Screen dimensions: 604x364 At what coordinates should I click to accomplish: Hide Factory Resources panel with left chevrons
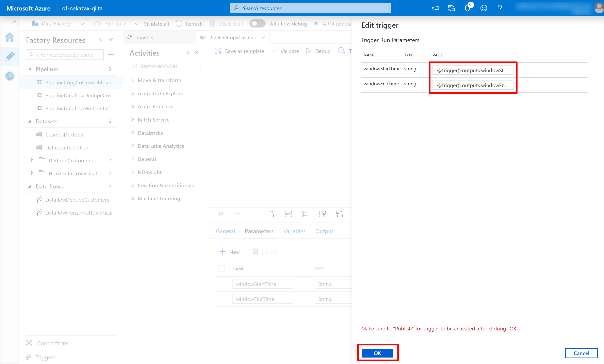(111, 40)
